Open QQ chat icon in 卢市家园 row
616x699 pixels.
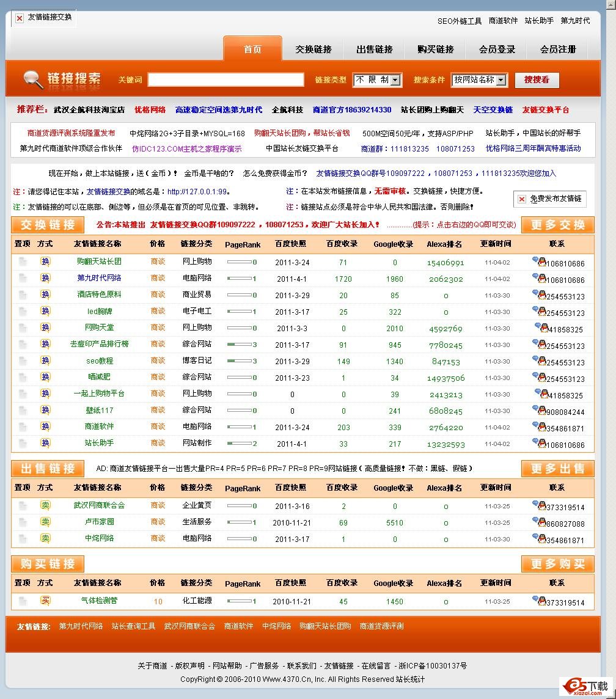540,522
